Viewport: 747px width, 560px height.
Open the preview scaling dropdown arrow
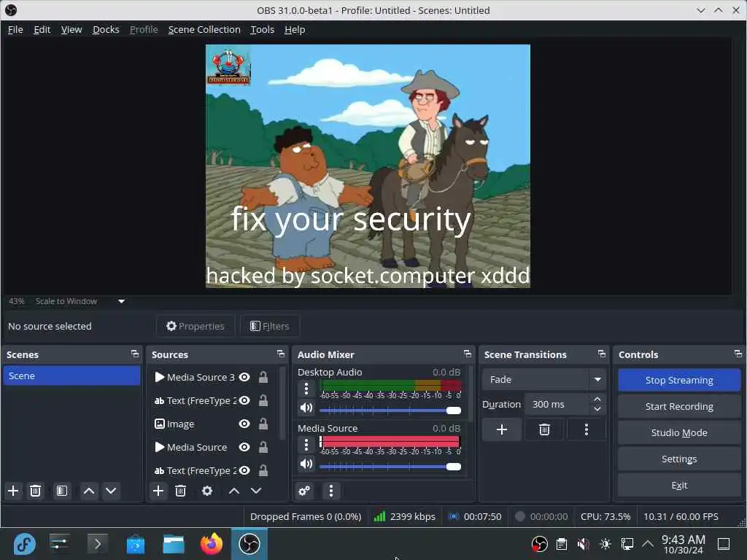(x=122, y=301)
